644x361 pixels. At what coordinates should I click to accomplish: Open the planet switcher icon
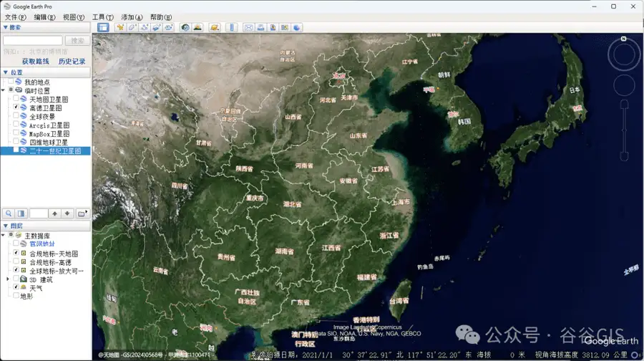214,27
